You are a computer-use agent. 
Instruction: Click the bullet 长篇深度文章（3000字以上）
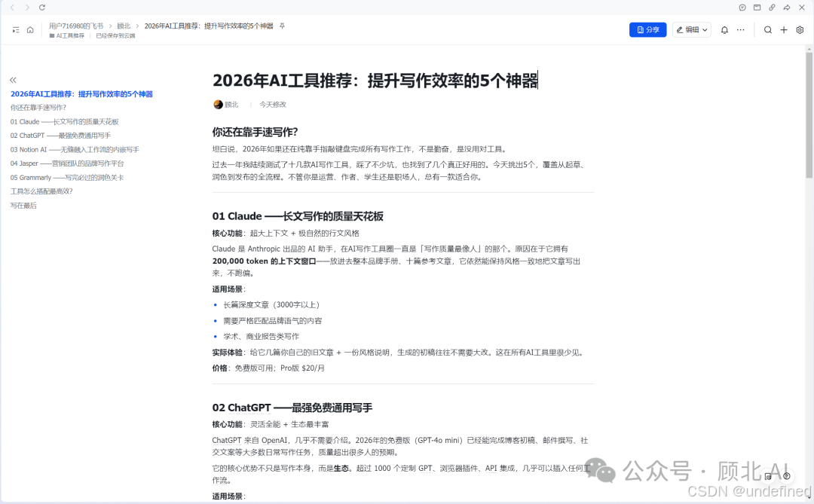tap(271, 304)
